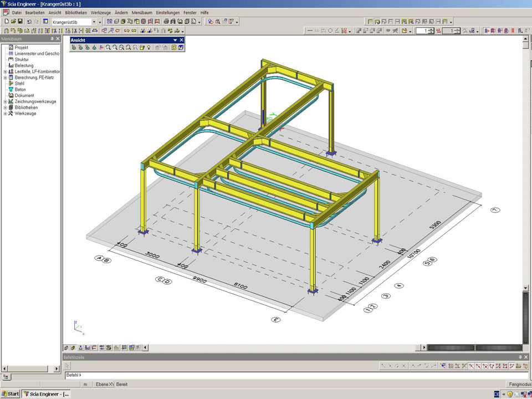Viewport: 532px width, 399px height.
Task: Click the Windows Start button
Action: click(x=10, y=394)
